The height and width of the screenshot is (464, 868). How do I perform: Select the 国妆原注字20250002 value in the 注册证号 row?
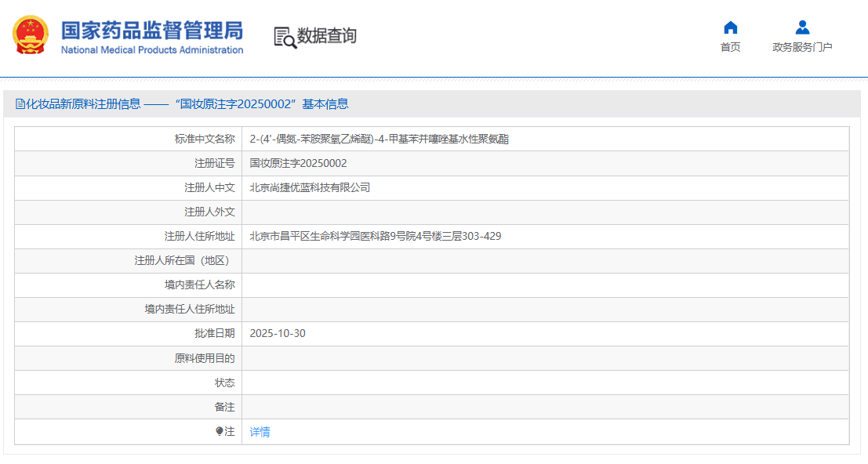tap(298, 163)
